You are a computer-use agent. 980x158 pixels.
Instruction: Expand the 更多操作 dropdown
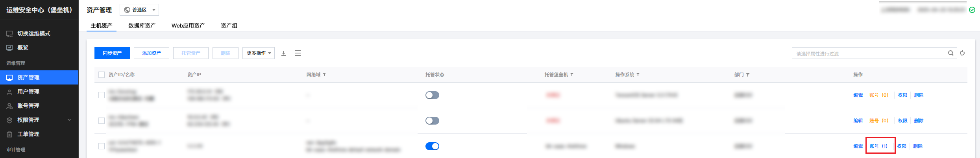(259, 53)
